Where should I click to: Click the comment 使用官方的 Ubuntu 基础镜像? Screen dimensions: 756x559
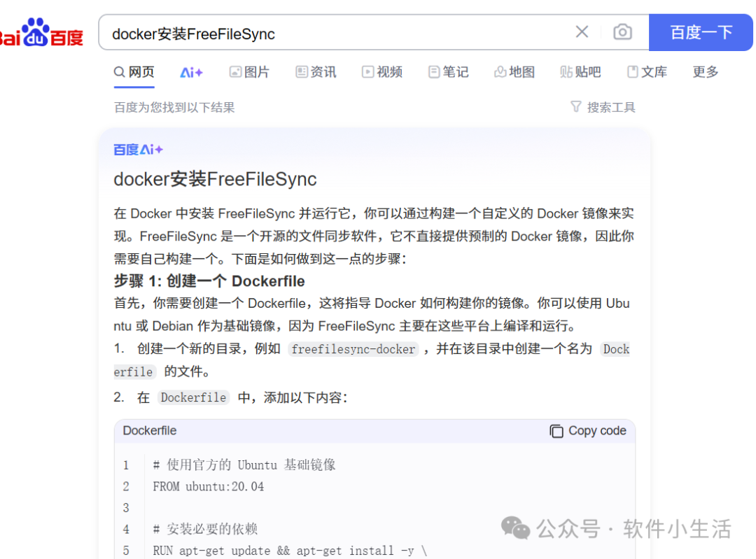point(244,465)
